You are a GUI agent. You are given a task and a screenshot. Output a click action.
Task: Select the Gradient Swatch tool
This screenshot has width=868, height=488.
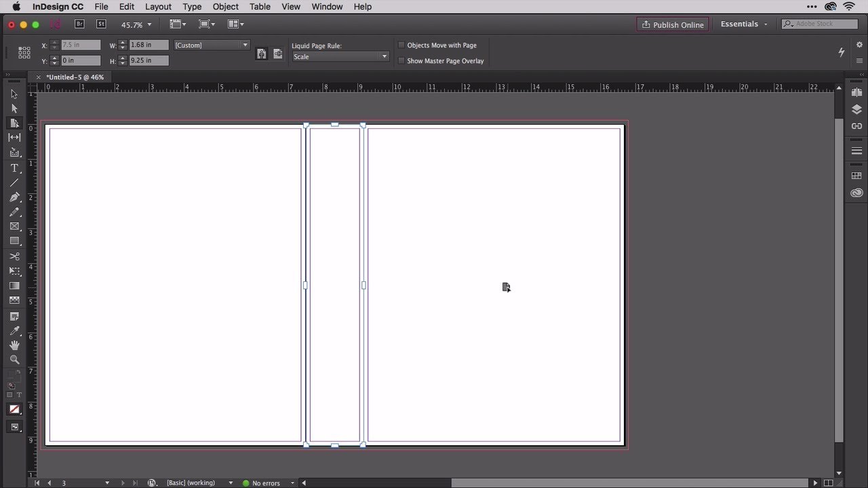(14, 286)
